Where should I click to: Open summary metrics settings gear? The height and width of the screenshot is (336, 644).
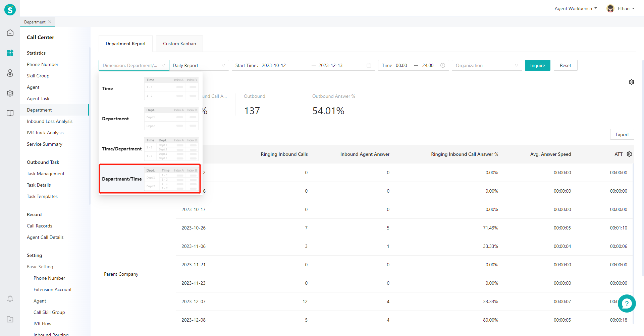coord(632,82)
